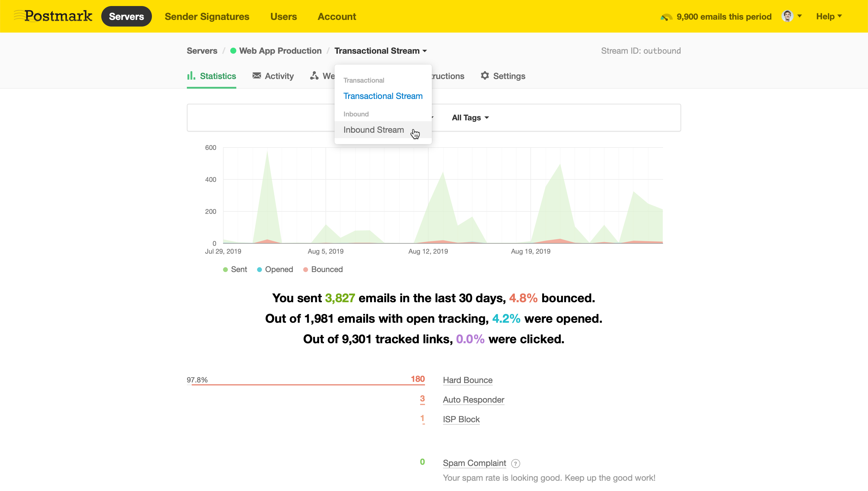The width and height of the screenshot is (868, 491).
Task: Open the Hard Bounce details link
Action: 468,380
